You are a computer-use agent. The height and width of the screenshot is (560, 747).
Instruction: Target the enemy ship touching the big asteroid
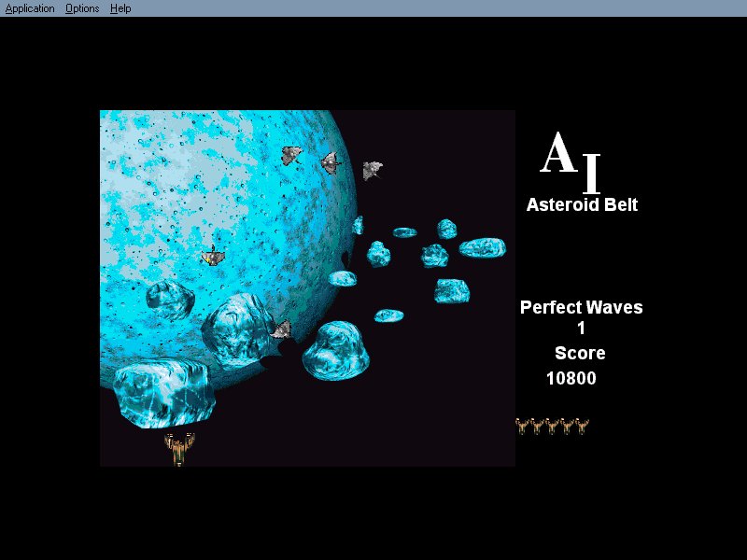[x=282, y=329]
